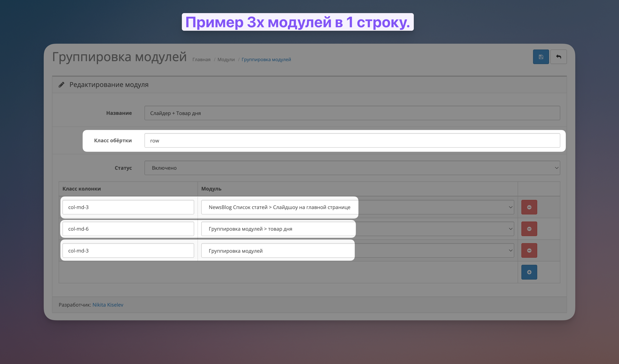Remove the third 'Группировка модулей' row
This screenshot has height=364, width=619.
[x=529, y=250]
